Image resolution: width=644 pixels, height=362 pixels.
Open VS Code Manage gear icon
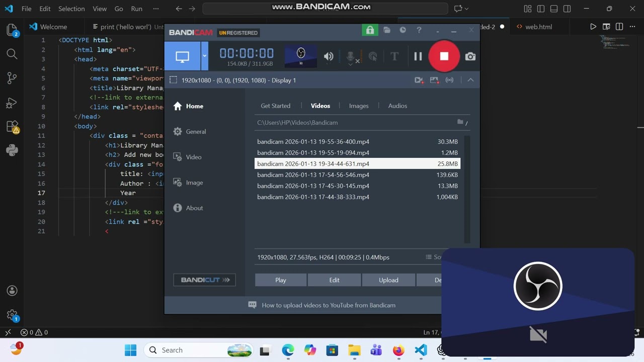pyautogui.click(x=12, y=315)
